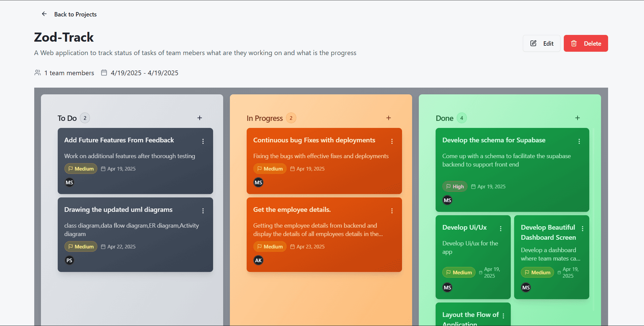Viewport: 644px width, 326px height.
Task: Click the To Do column heading
Action: coord(67,118)
